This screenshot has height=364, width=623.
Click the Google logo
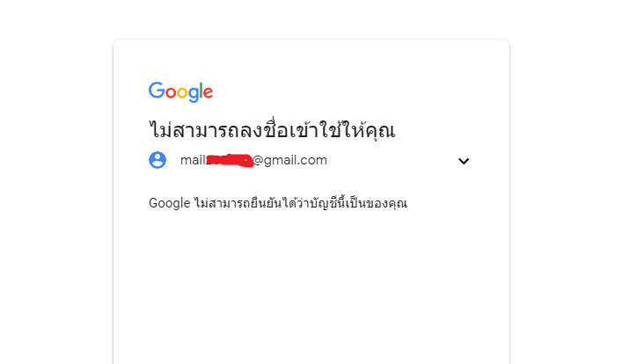click(180, 92)
